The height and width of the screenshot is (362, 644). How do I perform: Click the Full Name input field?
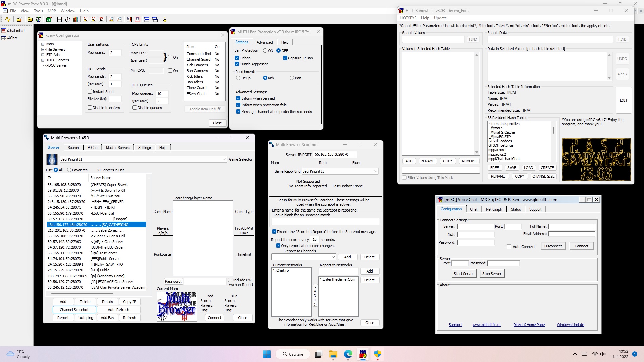coord(572,226)
